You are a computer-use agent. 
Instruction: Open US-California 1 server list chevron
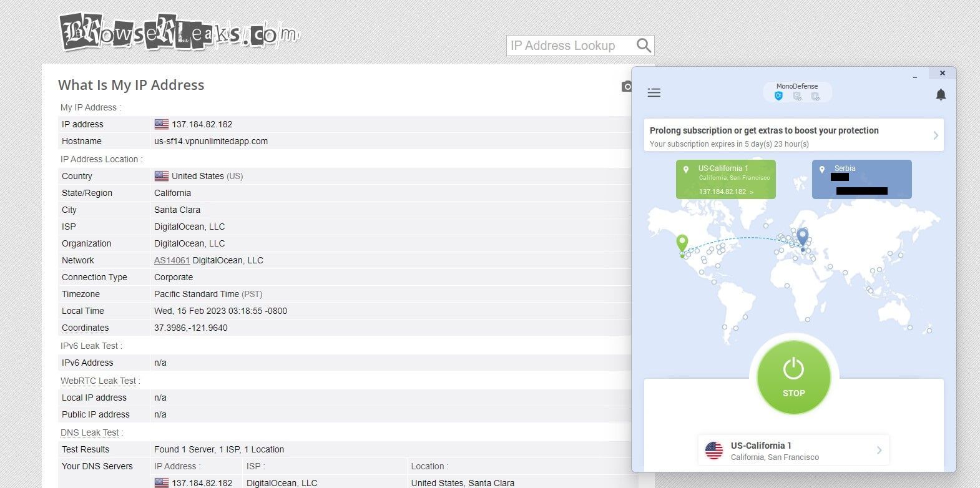(x=879, y=450)
